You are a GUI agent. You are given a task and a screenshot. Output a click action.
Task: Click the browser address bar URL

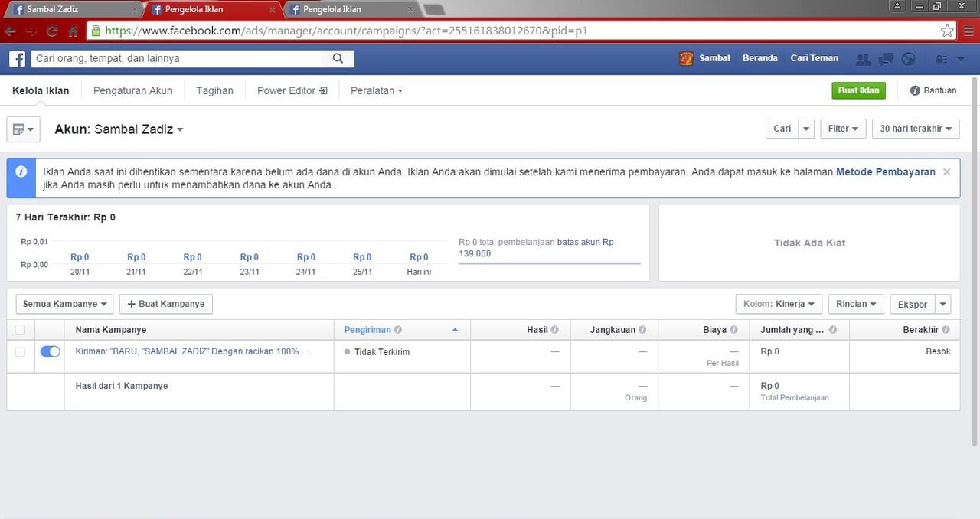pos(347,31)
